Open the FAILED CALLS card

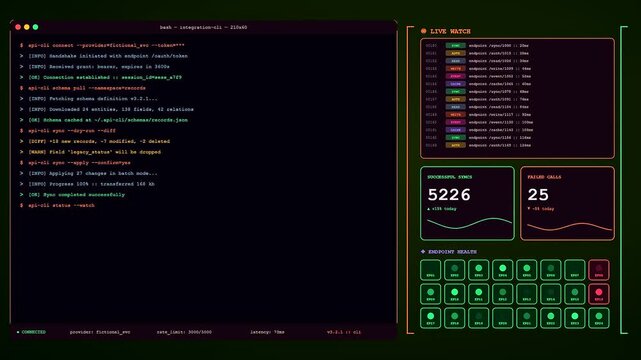pos(567,203)
